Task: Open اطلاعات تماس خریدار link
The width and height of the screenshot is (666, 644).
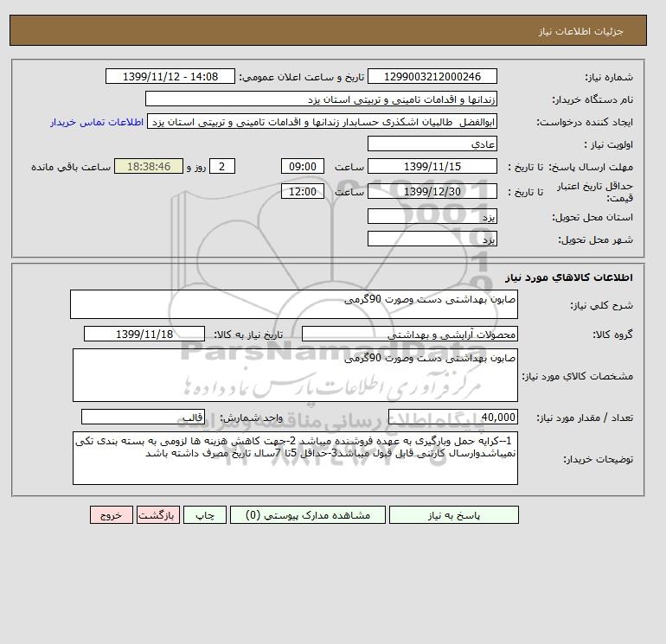Action: coord(97,122)
